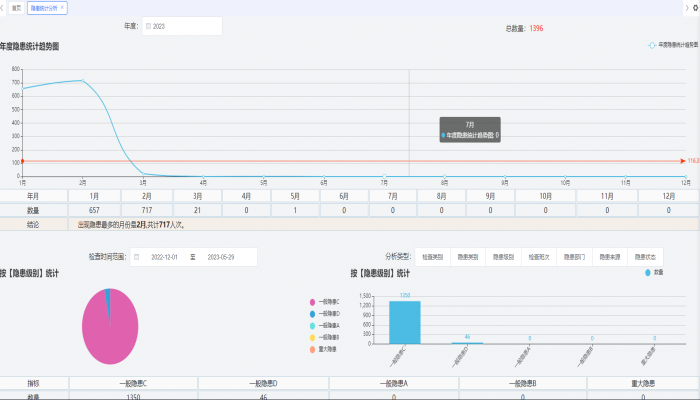Close the 隐患统计分析 tab

pyautogui.click(x=63, y=7)
